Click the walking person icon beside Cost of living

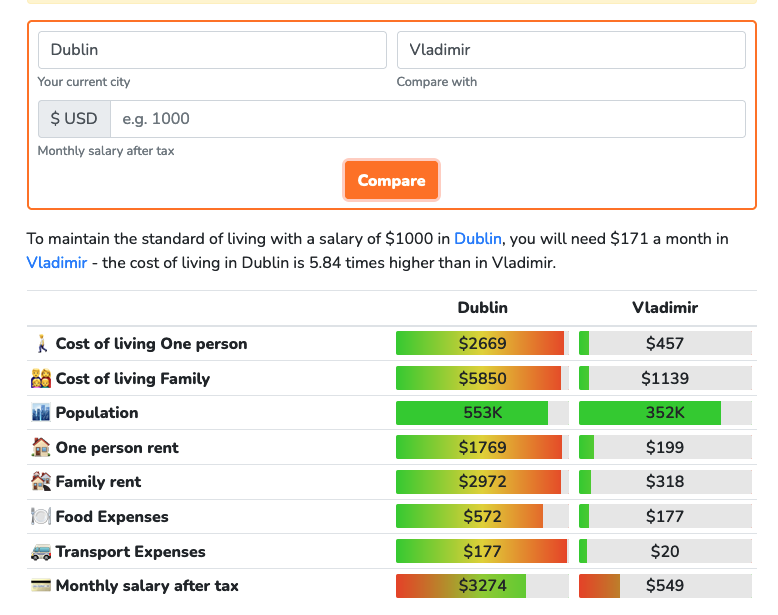[41, 344]
